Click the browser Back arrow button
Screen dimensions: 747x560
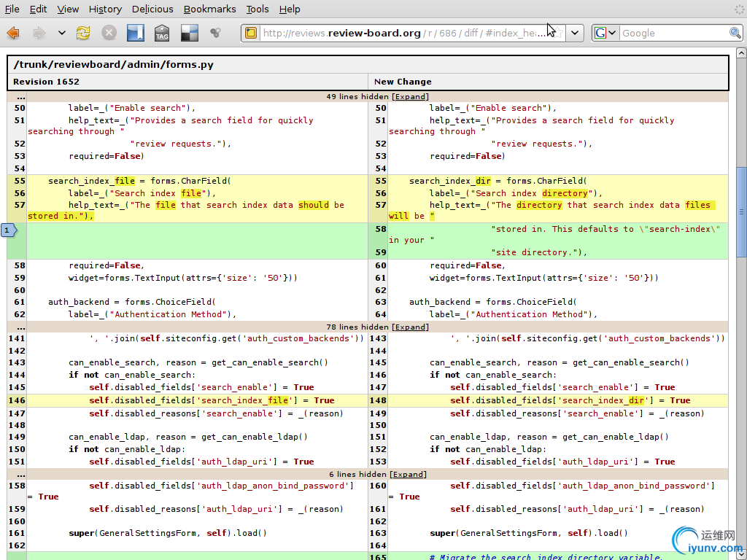[x=13, y=33]
